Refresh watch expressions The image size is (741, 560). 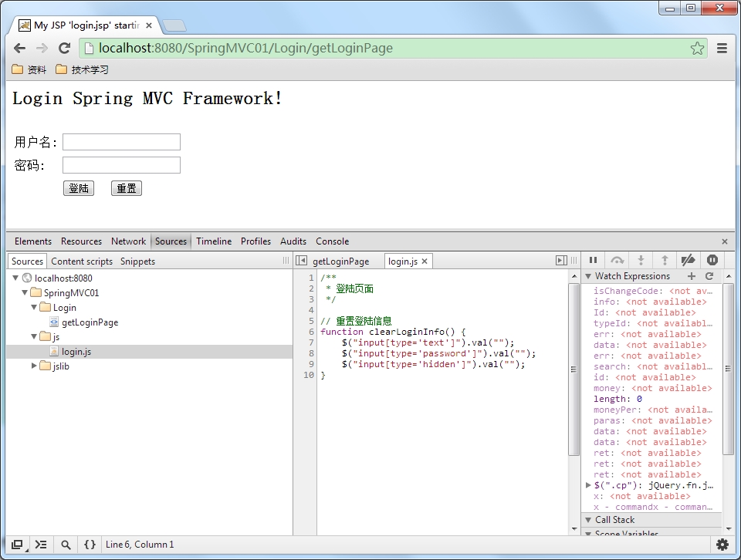709,276
